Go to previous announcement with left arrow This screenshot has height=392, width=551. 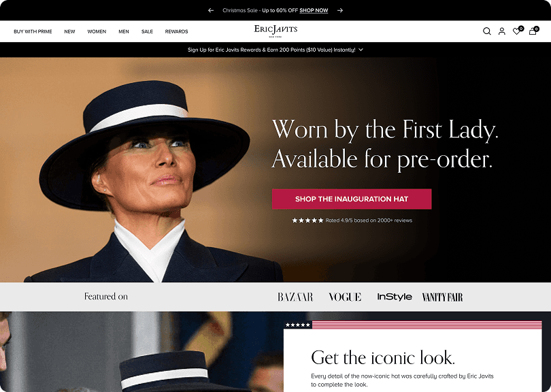click(x=211, y=10)
